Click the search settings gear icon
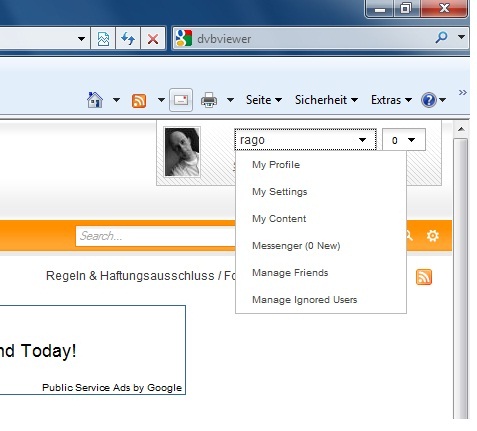Image resolution: width=477 pixels, height=431 pixels. pos(433,236)
